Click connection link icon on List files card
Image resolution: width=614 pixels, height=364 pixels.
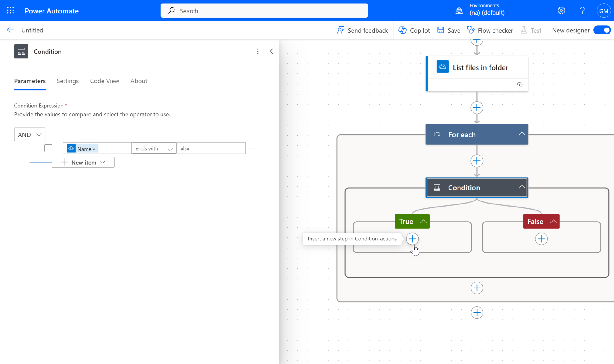520,85
